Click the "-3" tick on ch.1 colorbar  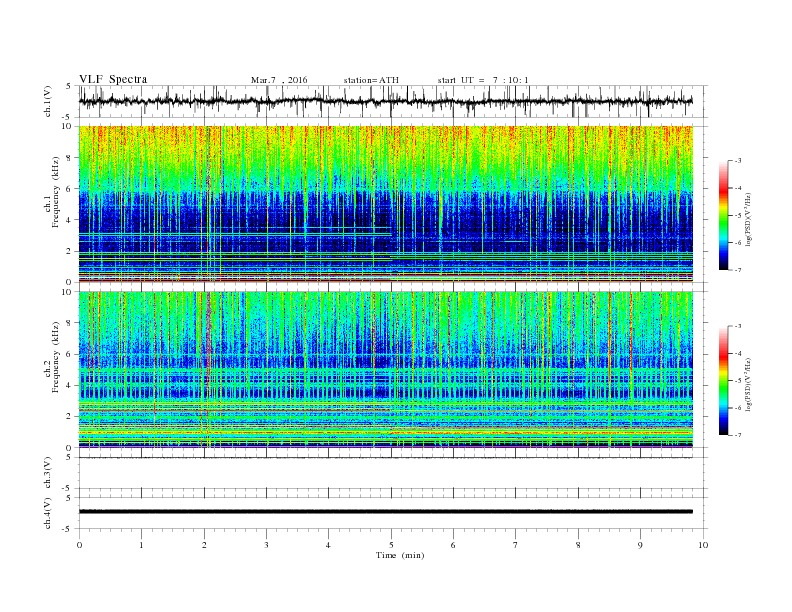(x=738, y=161)
